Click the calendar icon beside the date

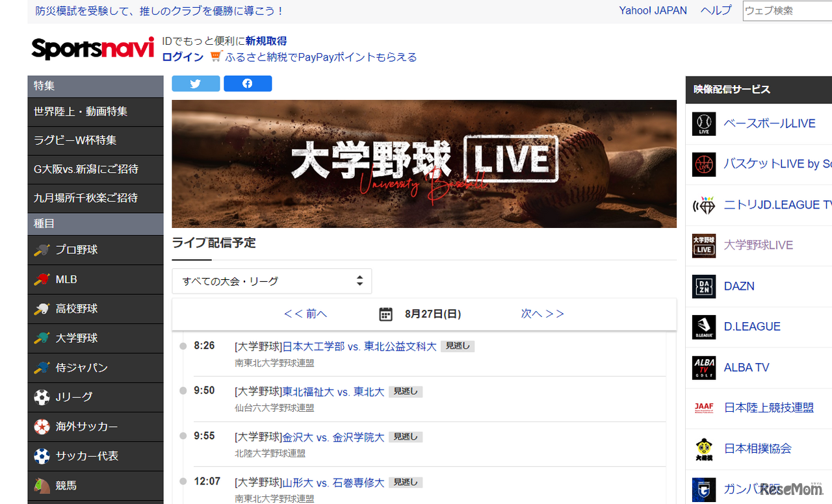[385, 314]
